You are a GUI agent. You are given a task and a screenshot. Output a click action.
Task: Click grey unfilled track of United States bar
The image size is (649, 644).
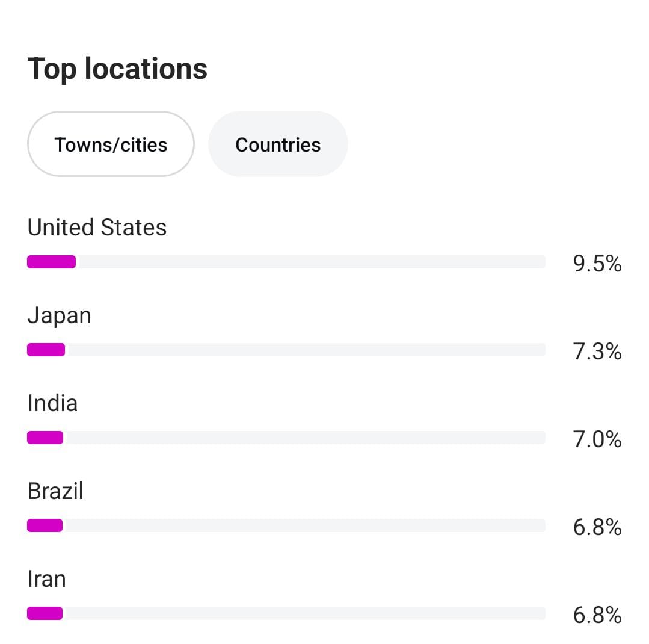pyautogui.click(x=310, y=262)
